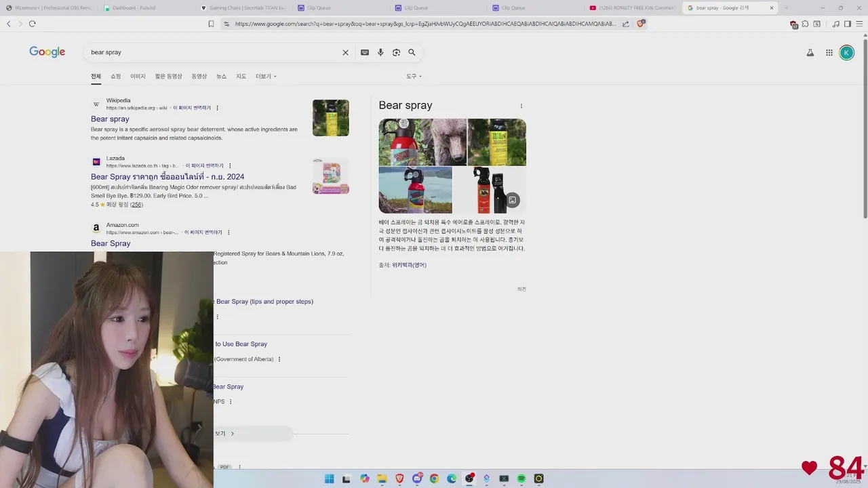Open the Google apps grid
The height and width of the screenshot is (488, 868).
coord(829,52)
